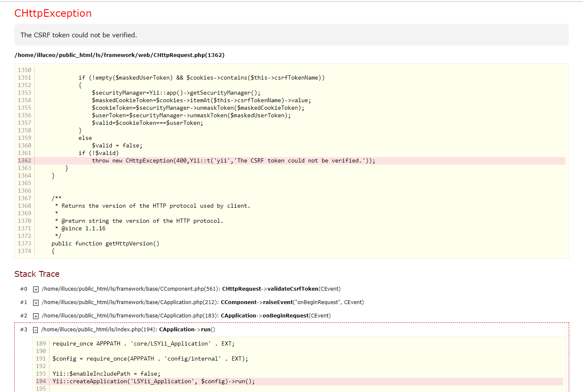The image size is (583, 392).
Task: Click the Stack Trace heading
Action: point(37,274)
